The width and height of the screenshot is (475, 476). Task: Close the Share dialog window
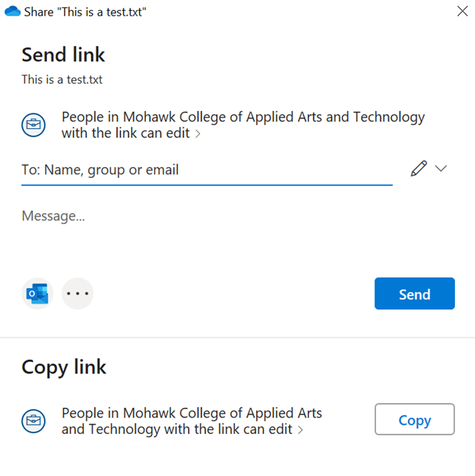461,11
